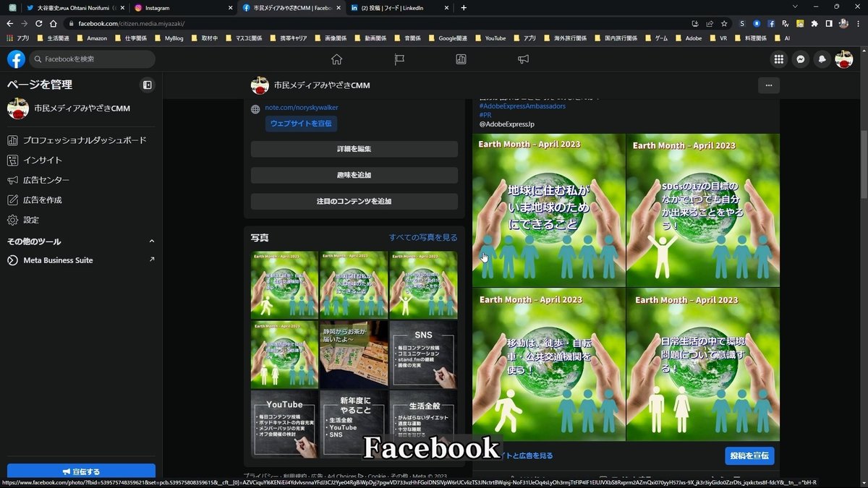Open the 新年度にやること photo thumbnail
This screenshot has height=488, width=868.
pos(354,424)
